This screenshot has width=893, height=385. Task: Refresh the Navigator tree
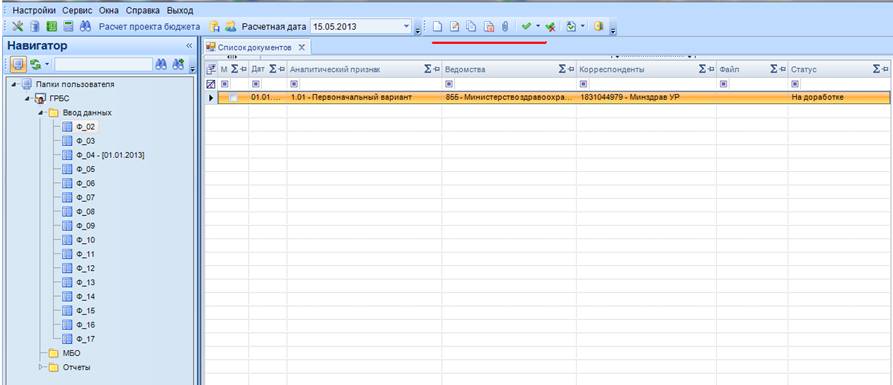[x=35, y=65]
